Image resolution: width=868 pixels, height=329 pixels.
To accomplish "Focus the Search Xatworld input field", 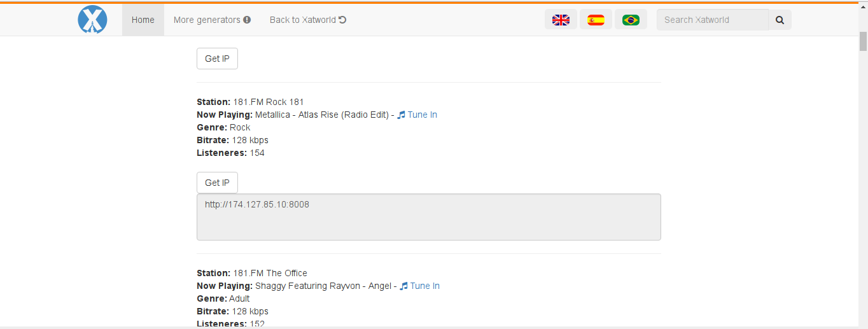I will point(712,20).
